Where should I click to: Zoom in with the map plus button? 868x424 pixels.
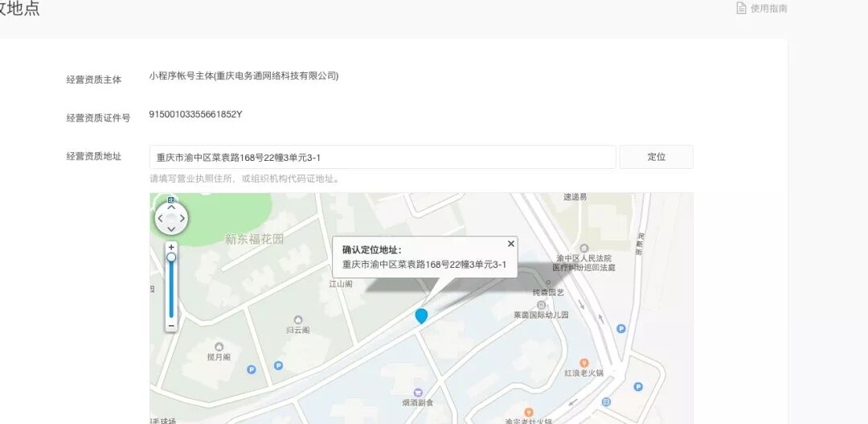point(172,247)
